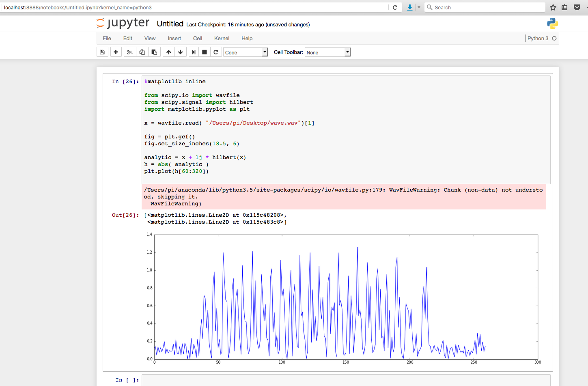Copy selected cell icon
The height and width of the screenshot is (386, 588).
[x=142, y=52]
